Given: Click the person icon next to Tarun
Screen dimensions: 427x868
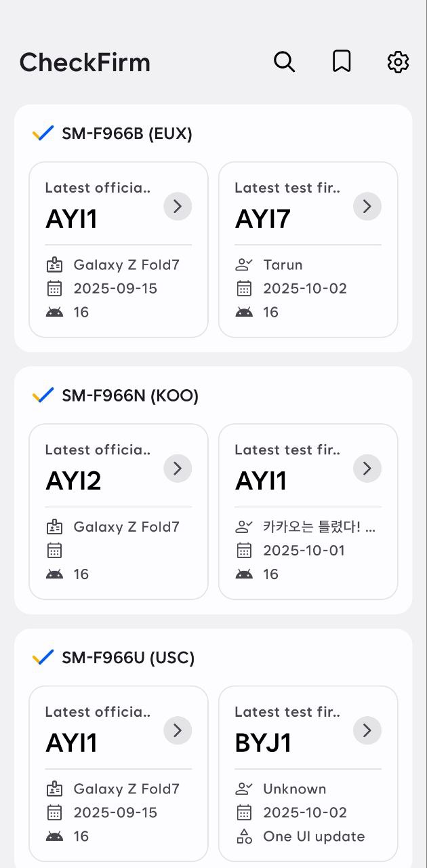Looking at the screenshot, I should click(245, 264).
